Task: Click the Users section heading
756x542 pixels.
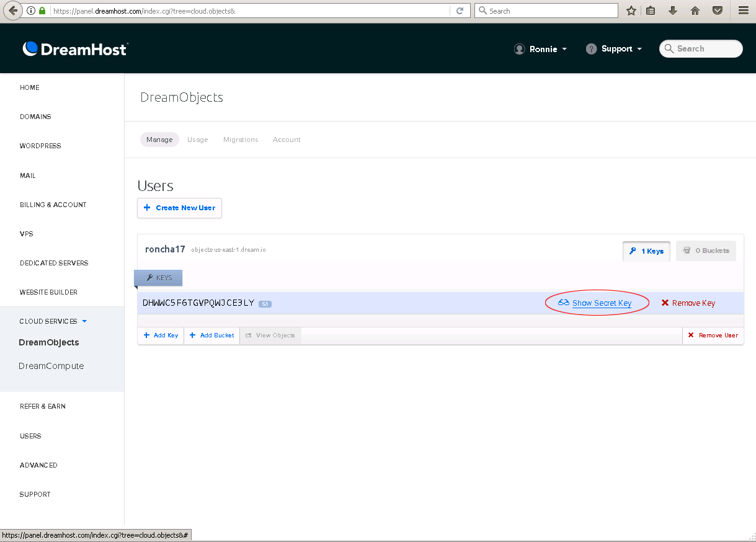Action: pyautogui.click(x=155, y=185)
